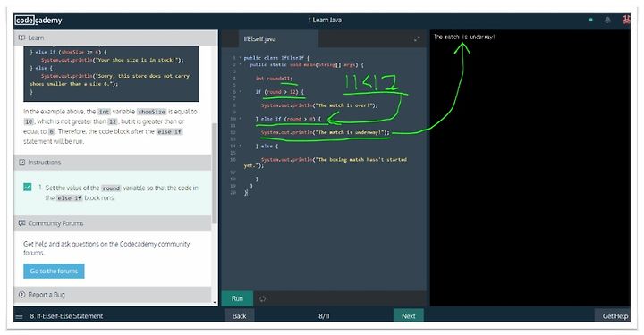The width and height of the screenshot is (644, 335).
Task: Click the "The match is underway!" println line
Action: coord(325,132)
